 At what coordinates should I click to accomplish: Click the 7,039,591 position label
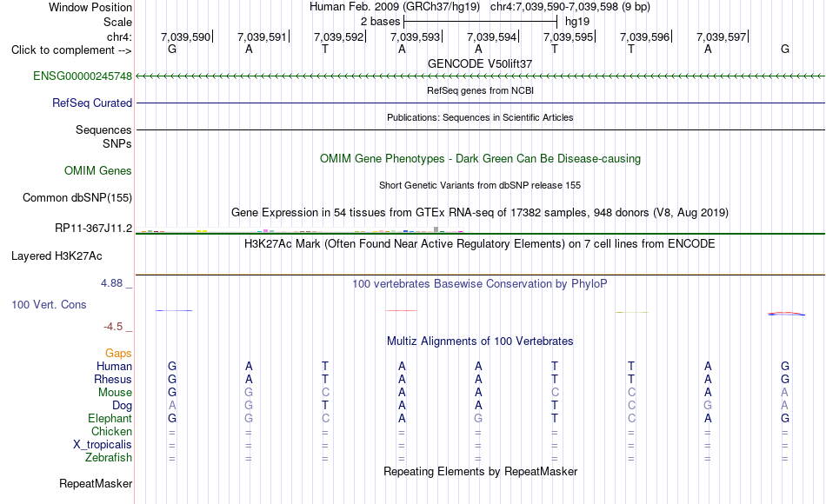coord(262,36)
